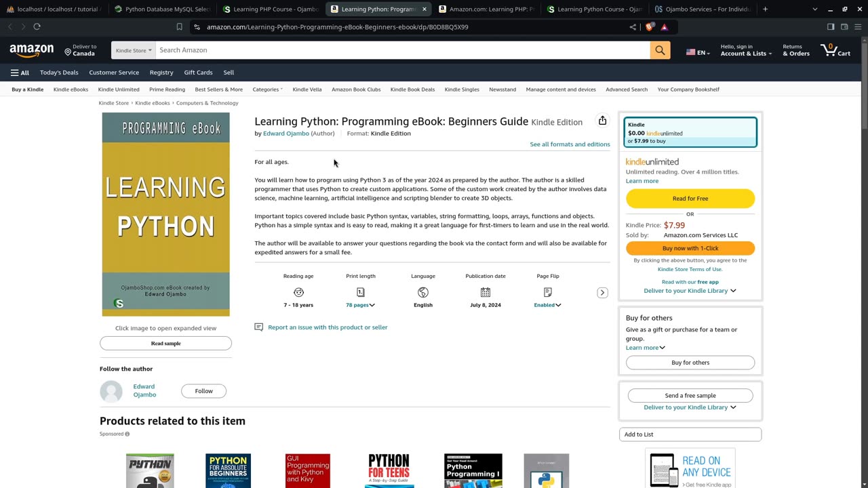Click the Page Flip icon

548,292
